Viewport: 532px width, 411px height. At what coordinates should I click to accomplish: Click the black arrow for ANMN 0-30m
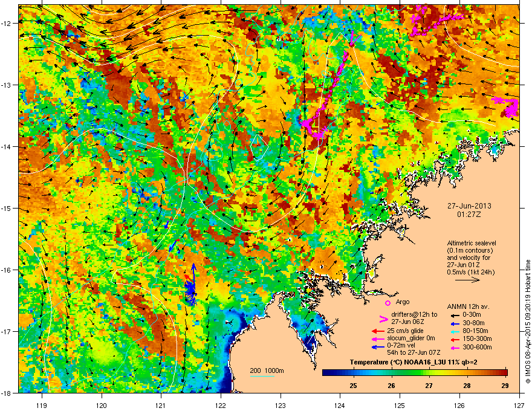(x=455, y=316)
